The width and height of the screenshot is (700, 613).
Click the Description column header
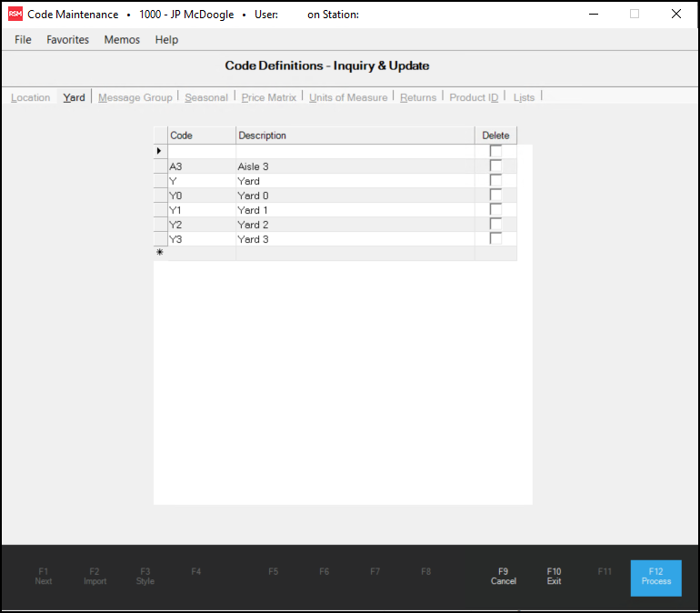click(x=355, y=136)
